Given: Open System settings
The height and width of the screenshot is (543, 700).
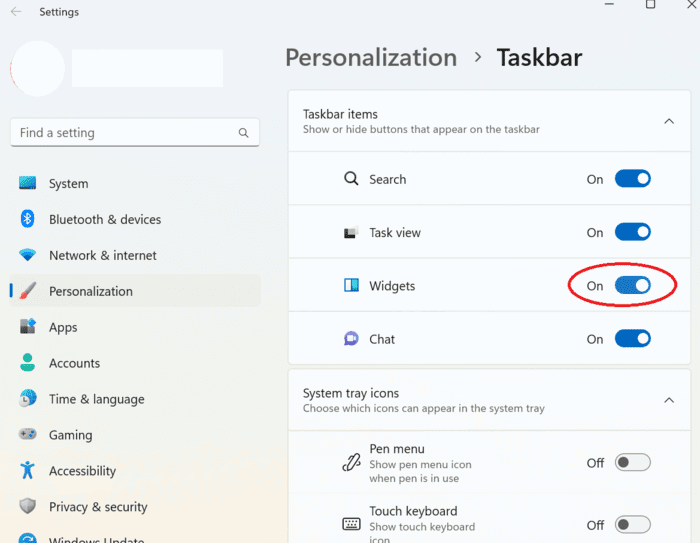Looking at the screenshot, I should [135, 183].
